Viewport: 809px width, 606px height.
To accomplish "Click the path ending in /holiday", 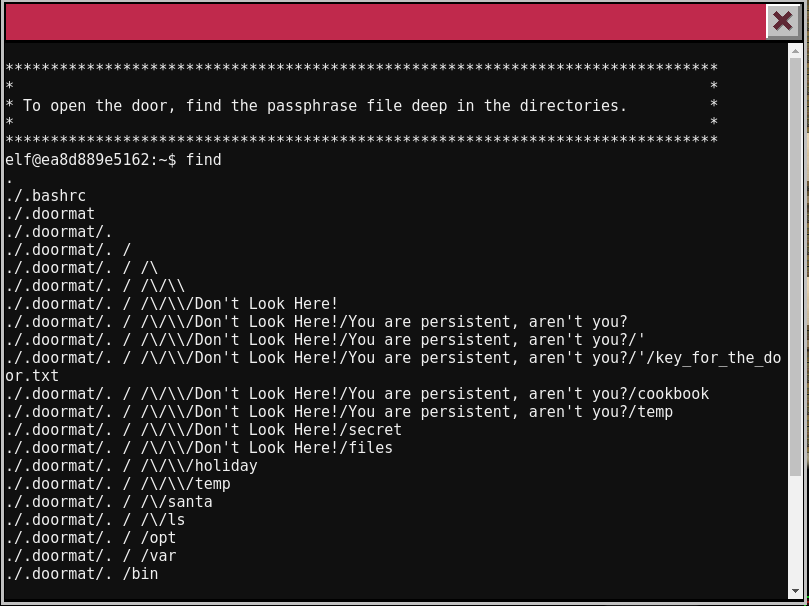I will click(x=131, y=466).
